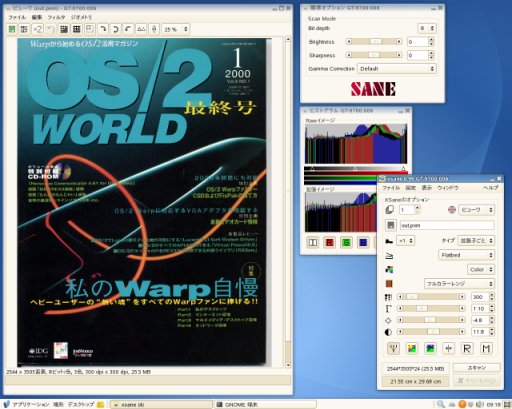Rotate image 270 degrees in viewer toolbar

click(128, 29)
